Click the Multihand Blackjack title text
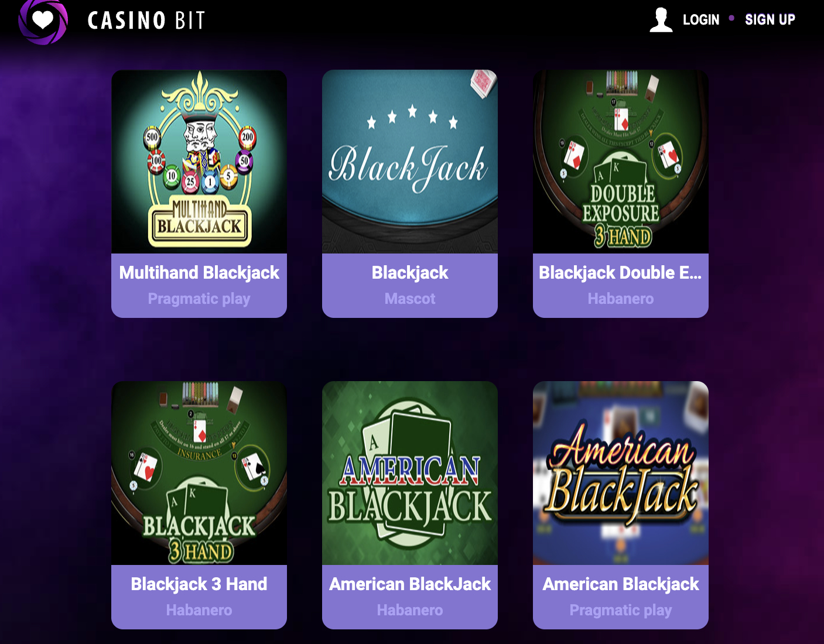 199,273
